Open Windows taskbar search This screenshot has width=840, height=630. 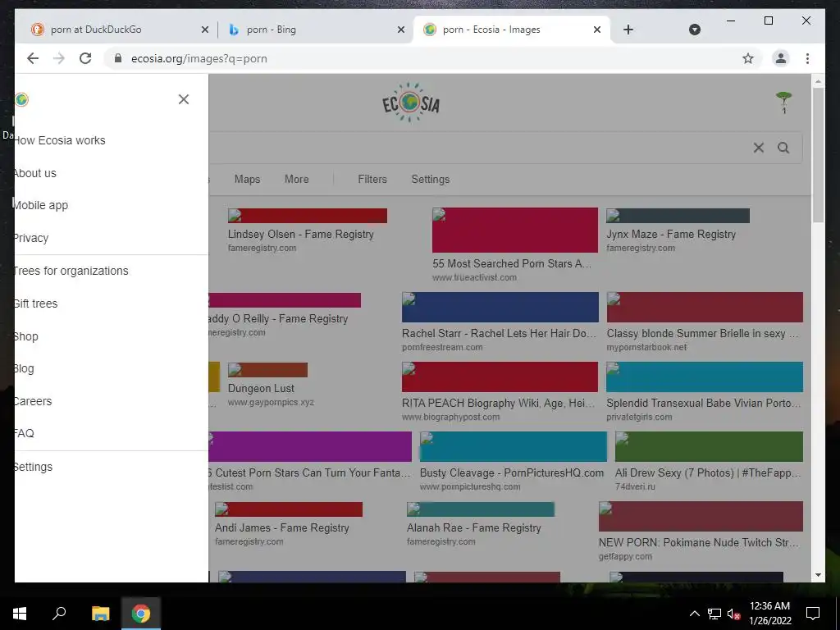coord(59,614)
